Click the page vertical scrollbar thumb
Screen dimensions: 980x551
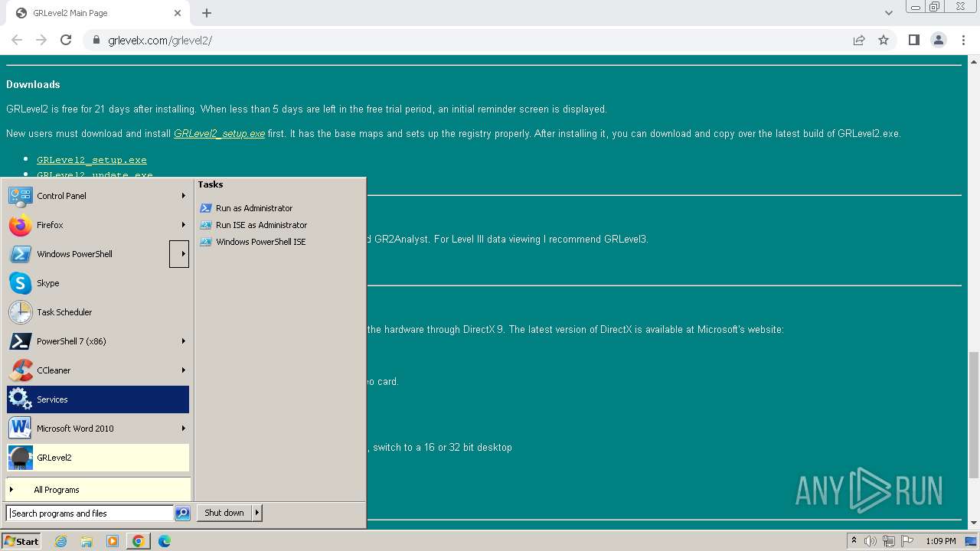(x=974, y=413)
